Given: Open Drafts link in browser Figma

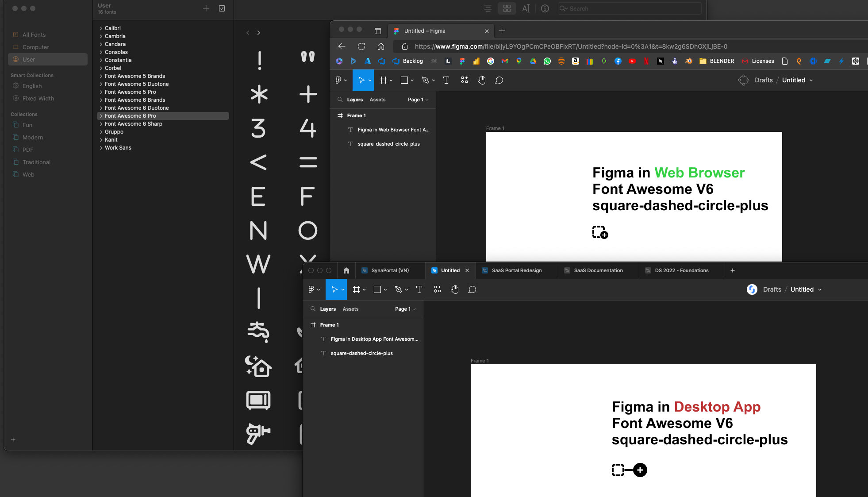Looking at the screenshot, I should point(764,80).
